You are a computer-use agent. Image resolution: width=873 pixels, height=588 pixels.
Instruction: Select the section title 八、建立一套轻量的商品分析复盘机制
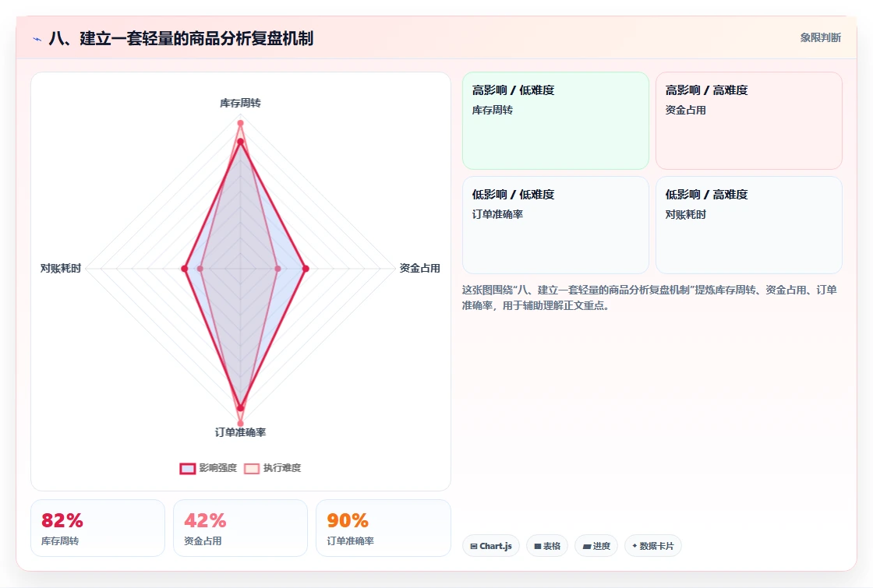click(x=181, y=38)
